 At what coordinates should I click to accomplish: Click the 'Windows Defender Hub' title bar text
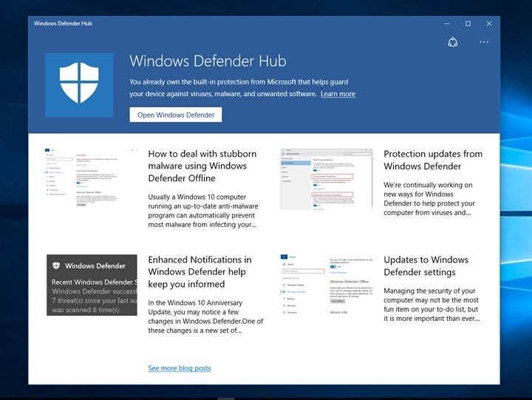(x=66, y=24)
